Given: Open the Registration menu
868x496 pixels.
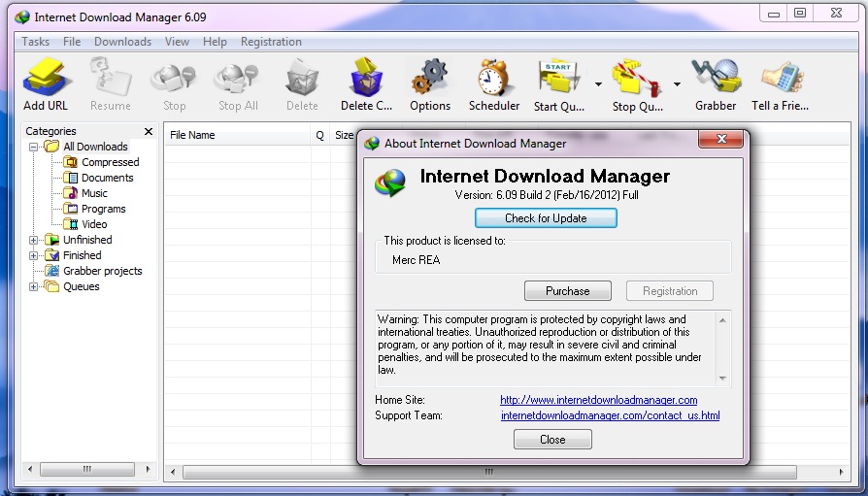Looking at the screenshot, I should click(271, 42).
